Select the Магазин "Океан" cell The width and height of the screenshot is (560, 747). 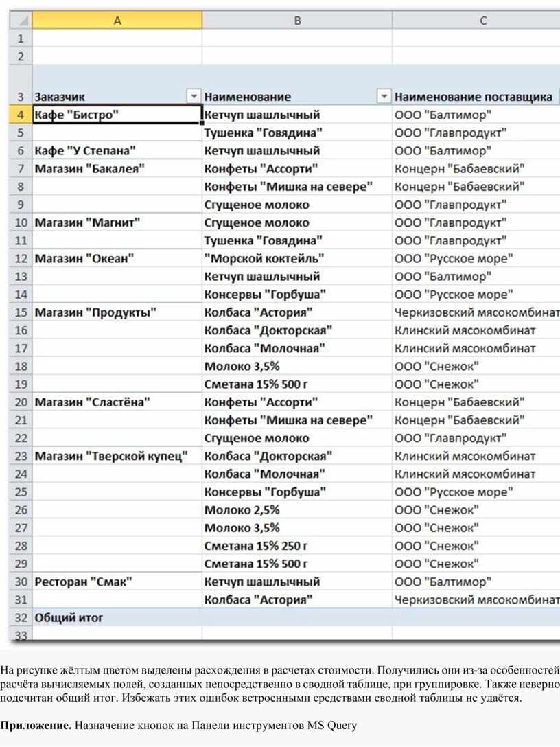click(117, 259)
